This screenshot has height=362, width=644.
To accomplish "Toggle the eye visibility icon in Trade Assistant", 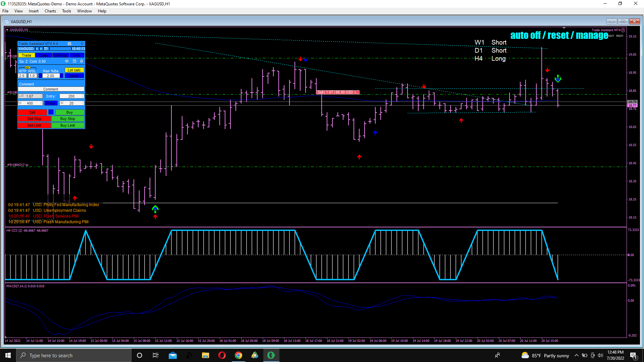I will (x=67, y=61).
